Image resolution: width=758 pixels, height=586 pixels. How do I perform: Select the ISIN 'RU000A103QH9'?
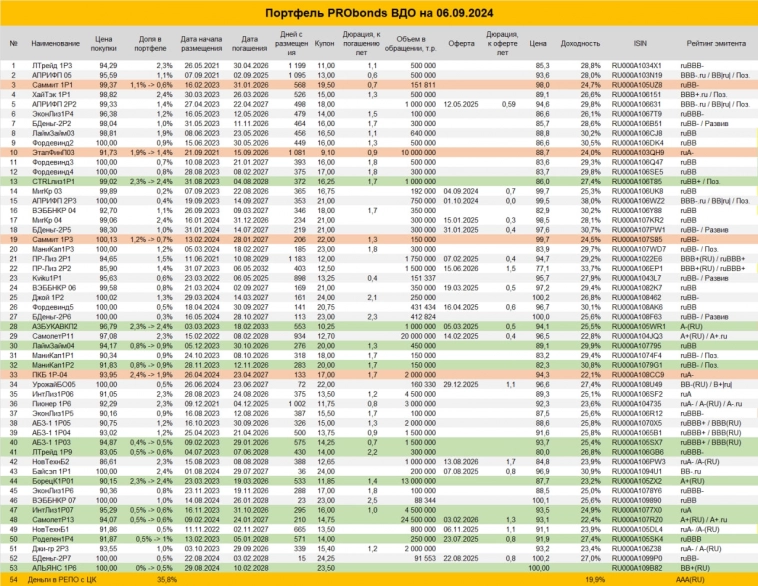click(x=638, y=152)
